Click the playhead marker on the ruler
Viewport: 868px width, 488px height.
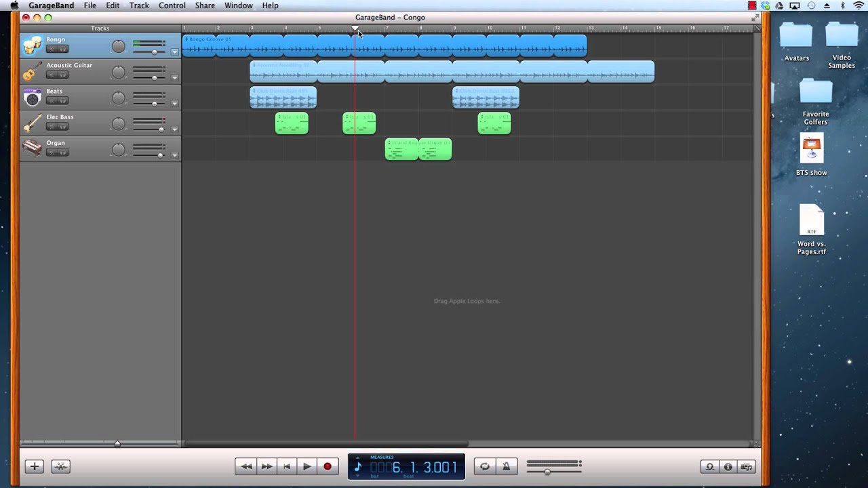tap(355, 28)
